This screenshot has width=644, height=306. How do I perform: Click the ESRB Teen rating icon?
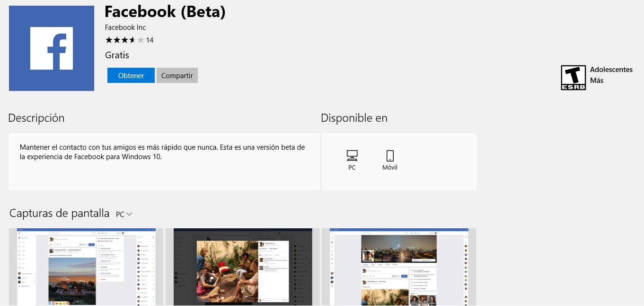573,77
